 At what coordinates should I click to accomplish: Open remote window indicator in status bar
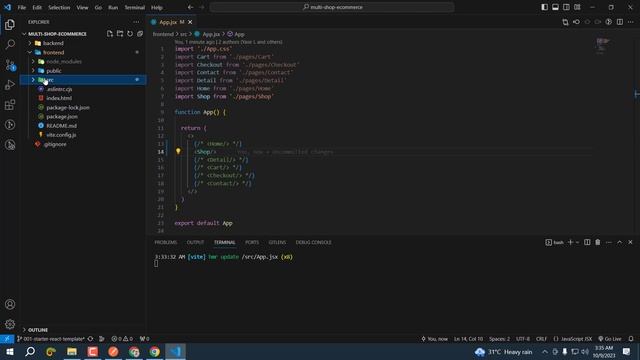point(7,339)
